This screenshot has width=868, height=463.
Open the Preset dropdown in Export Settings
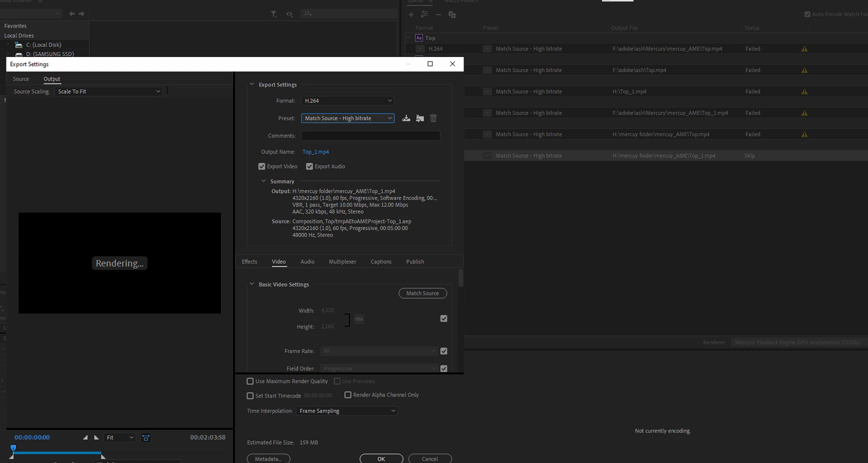coord(347,118)
